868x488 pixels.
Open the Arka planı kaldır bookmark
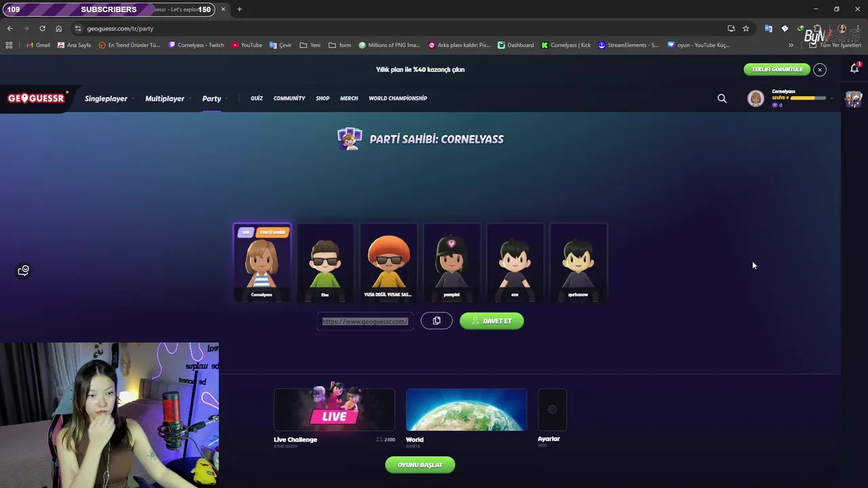click(459, 45)
